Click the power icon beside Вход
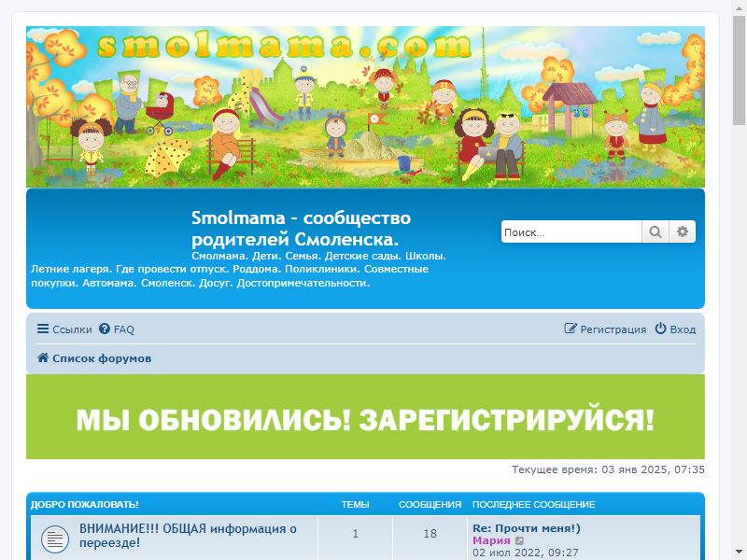 click(x=660, y=329)
